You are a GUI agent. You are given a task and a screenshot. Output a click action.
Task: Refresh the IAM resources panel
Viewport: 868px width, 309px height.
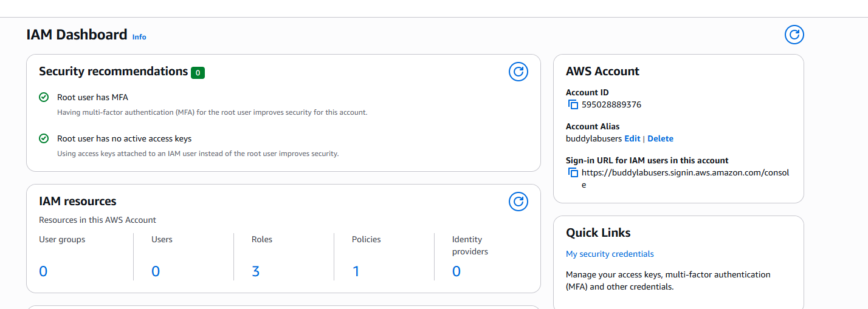tap(518, 202)
